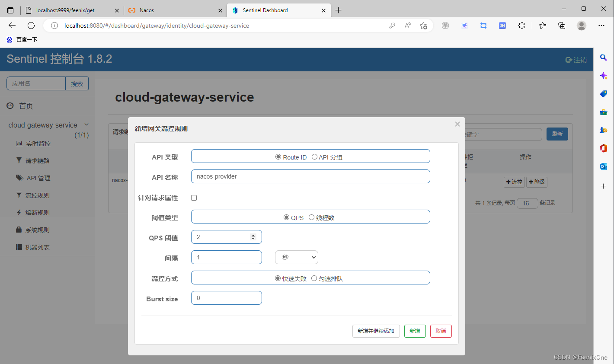Open the Edge sidebar Copilot sparkle icon
614x364 pixels.
[x=604, y=76]
